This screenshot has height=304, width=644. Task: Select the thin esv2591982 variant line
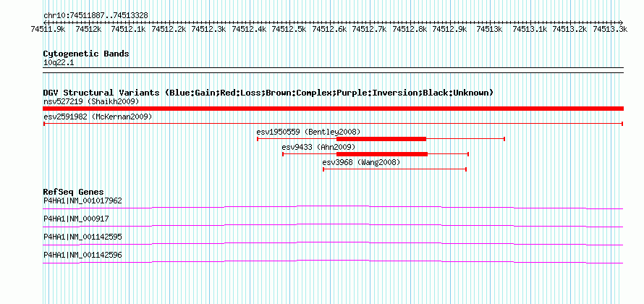tap(333, 124)
